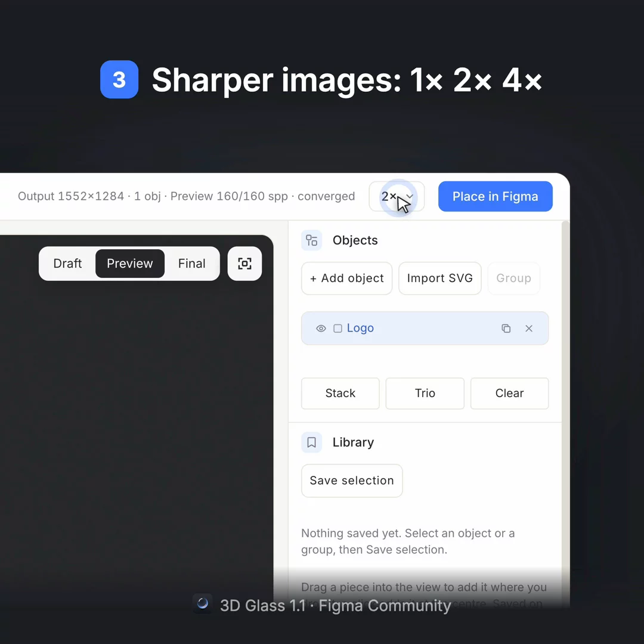
Task: Remove the Logo object
Action: 529,328
